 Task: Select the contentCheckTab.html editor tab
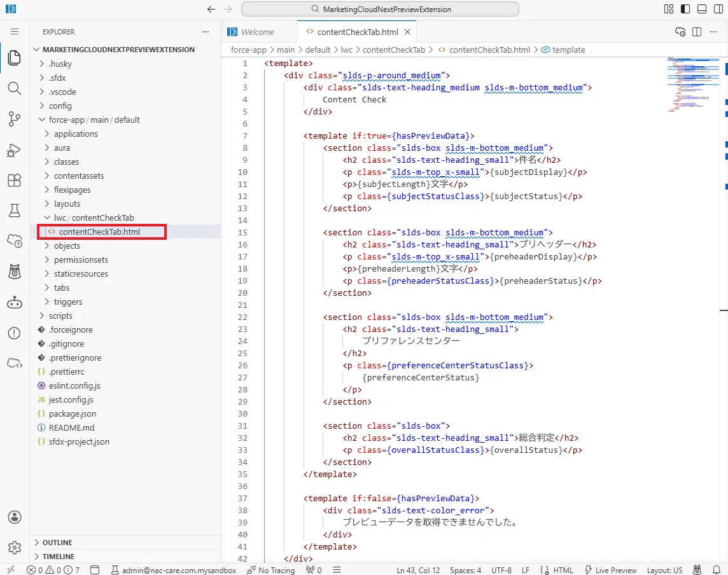357,32
